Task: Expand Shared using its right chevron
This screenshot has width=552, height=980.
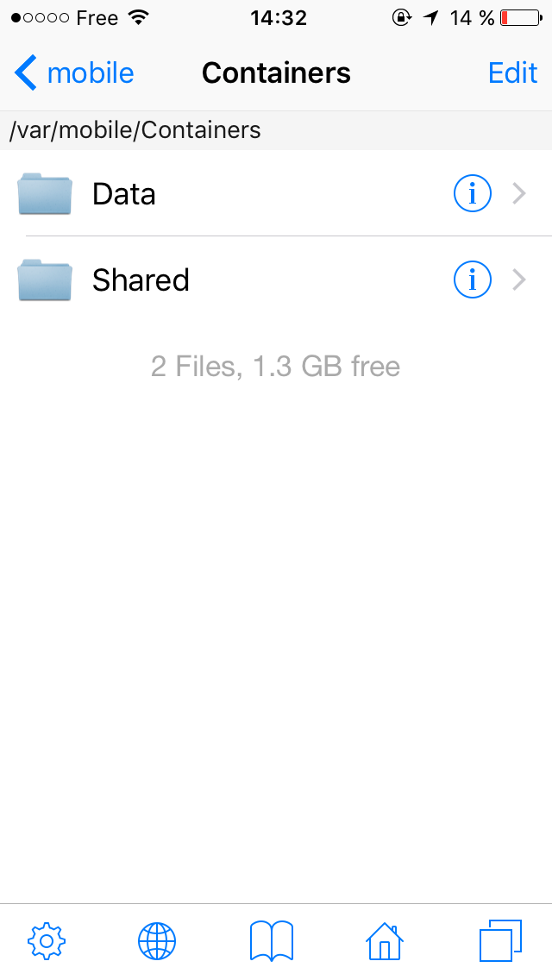Action: (519, 280)
